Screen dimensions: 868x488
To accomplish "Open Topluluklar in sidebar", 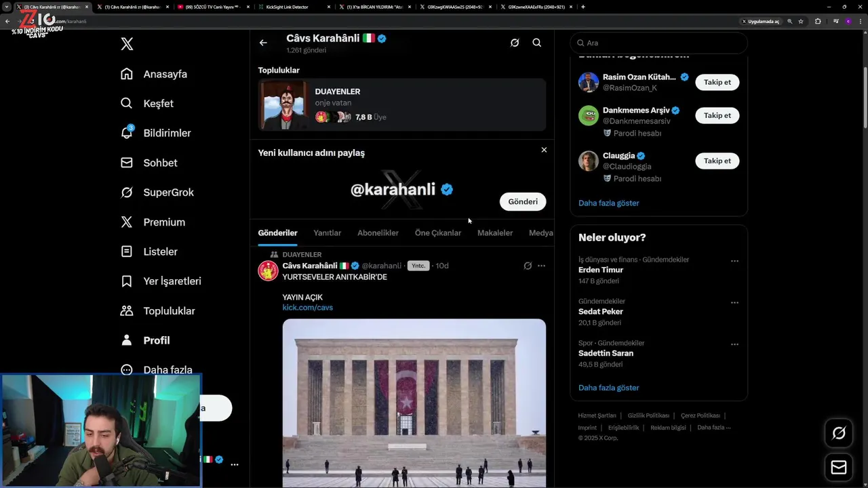I will (x=157, y=310).
